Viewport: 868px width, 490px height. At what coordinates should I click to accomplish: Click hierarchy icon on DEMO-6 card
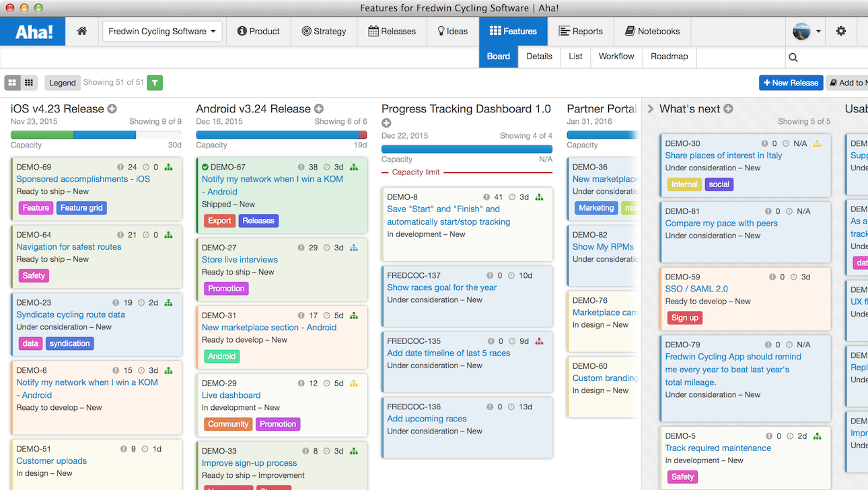[168, 370]
